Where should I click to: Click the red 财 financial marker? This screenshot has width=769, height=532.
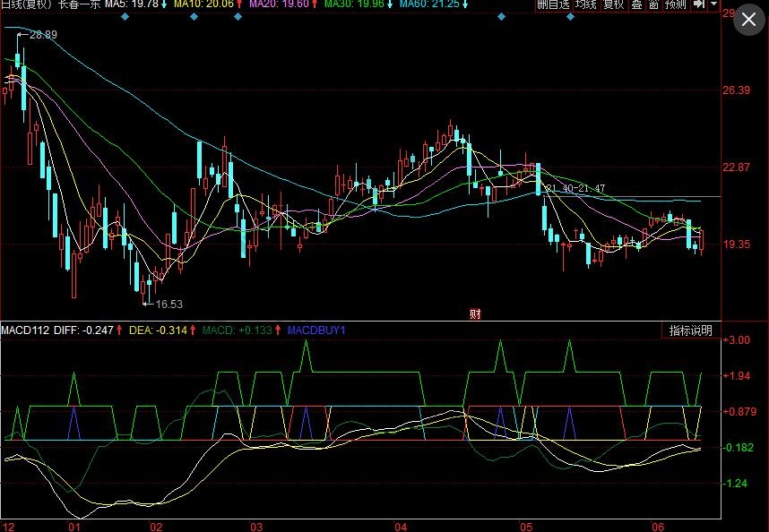(x=476, y=313)
